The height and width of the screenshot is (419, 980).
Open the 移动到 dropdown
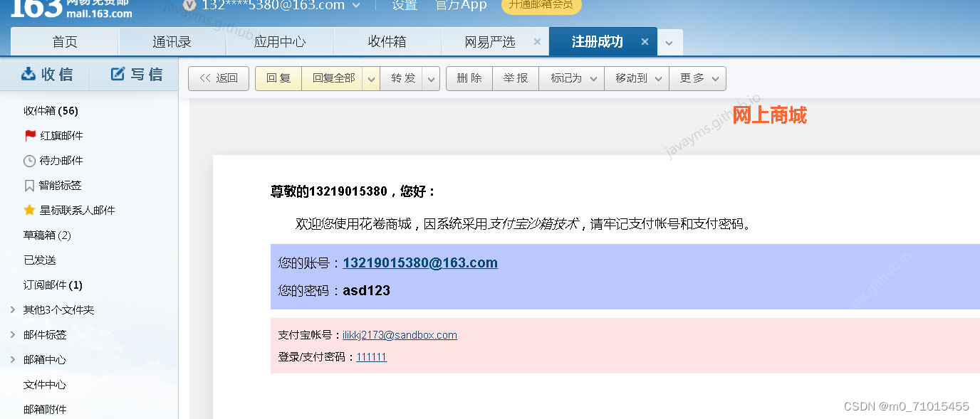pos(637,79)
